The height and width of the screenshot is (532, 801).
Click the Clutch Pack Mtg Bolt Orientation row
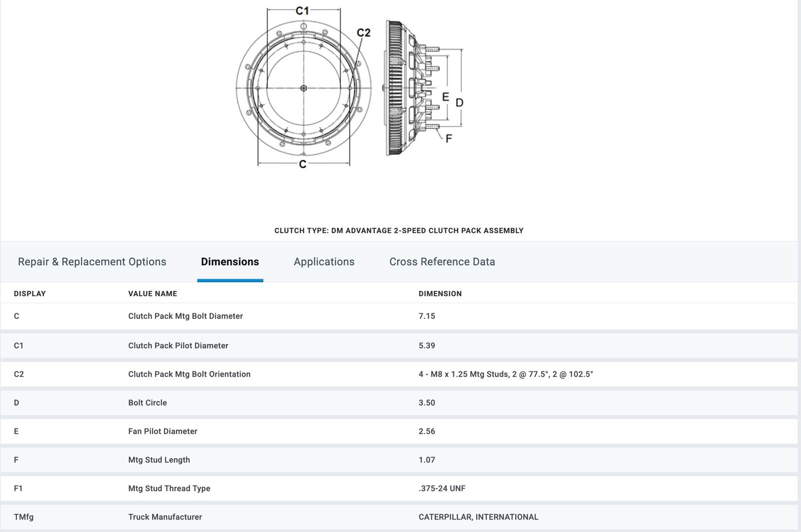399,374
